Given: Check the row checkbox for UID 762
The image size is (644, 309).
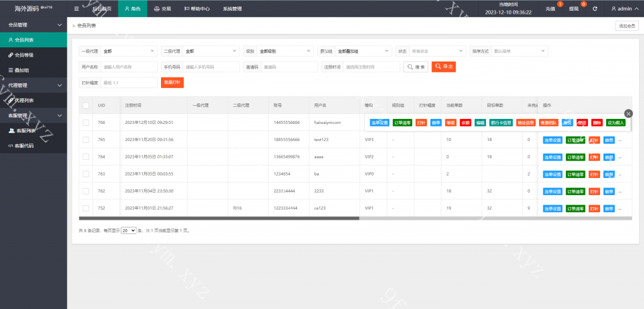Looking at the screenshot, I should click(86, 191).
